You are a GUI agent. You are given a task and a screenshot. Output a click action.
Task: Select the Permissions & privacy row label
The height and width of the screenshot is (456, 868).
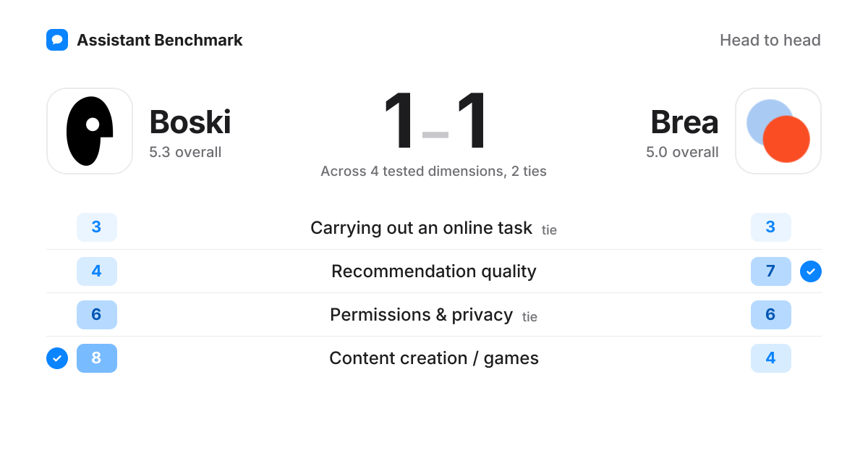click(x=422, y=315)
